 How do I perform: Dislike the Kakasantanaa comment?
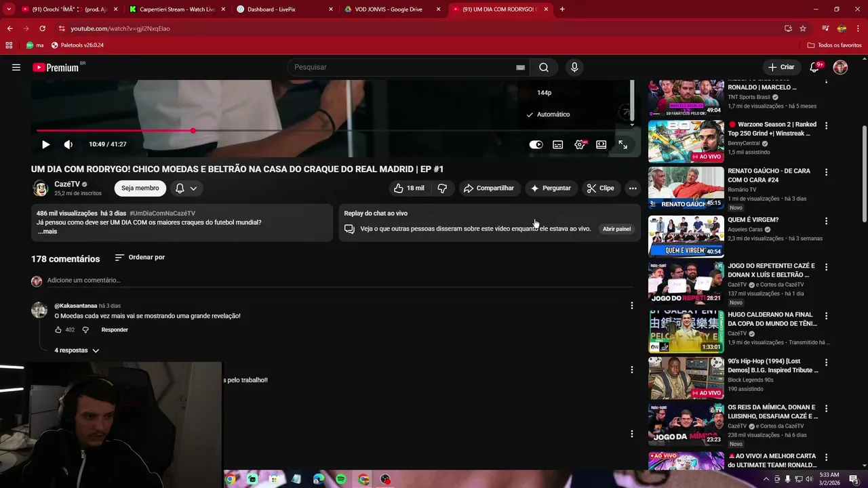click(x=85, y=330)
